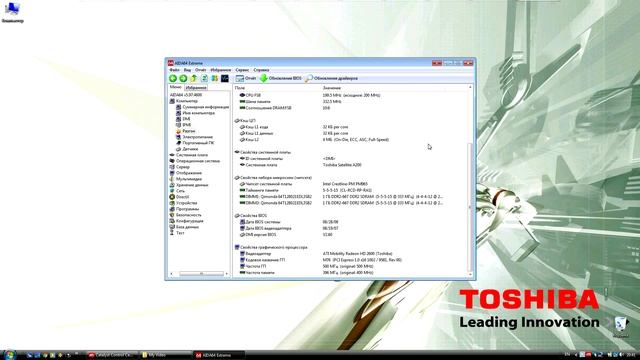Open Catalyst Control Center taskbar button
640x360 pixels.
pyautogui.click(x=111, y=355)
